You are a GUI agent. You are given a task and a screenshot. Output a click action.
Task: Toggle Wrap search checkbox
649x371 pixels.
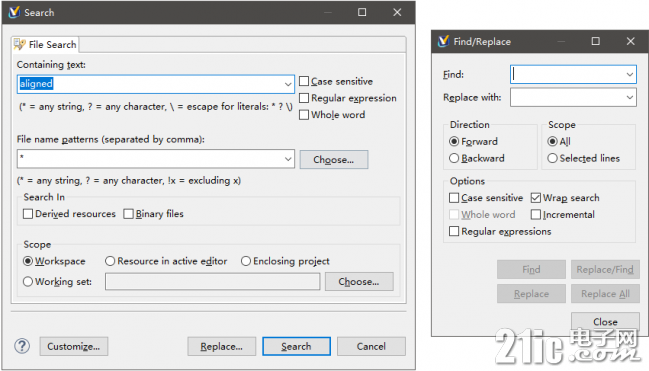tap(536, 198)
